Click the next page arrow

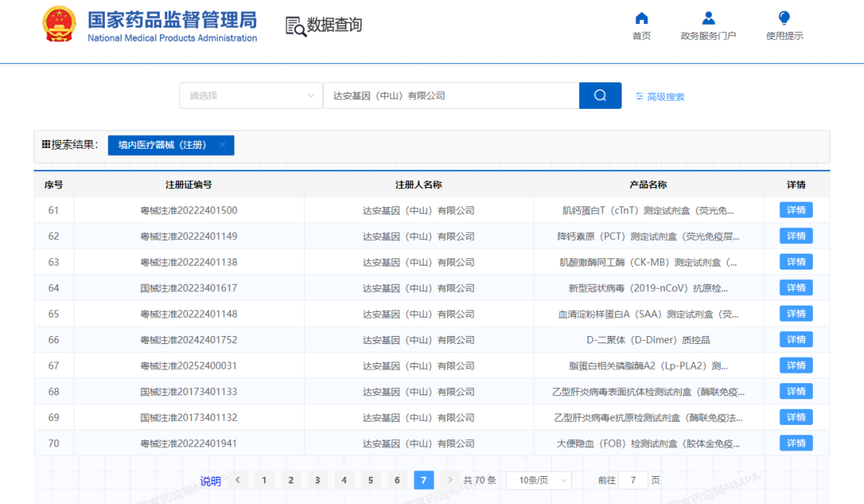pos(450,480)
